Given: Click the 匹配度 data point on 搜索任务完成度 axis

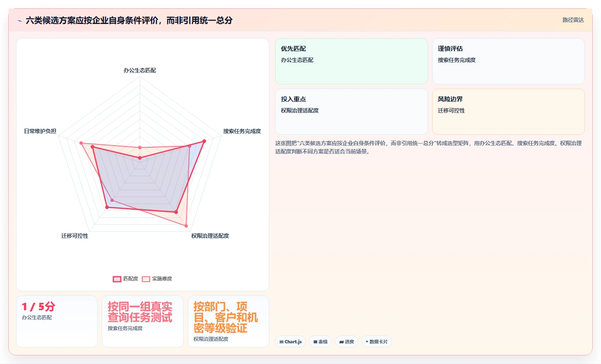Looking at the screenshot, I should (204, 141).
